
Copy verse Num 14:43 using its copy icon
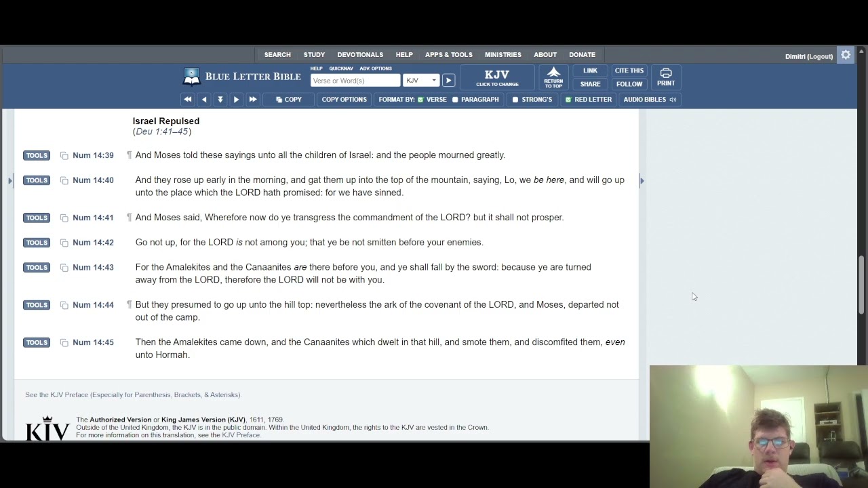64,268
